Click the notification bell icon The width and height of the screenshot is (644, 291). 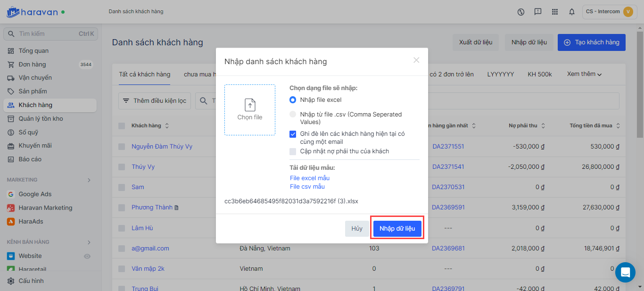coord(572,12)
